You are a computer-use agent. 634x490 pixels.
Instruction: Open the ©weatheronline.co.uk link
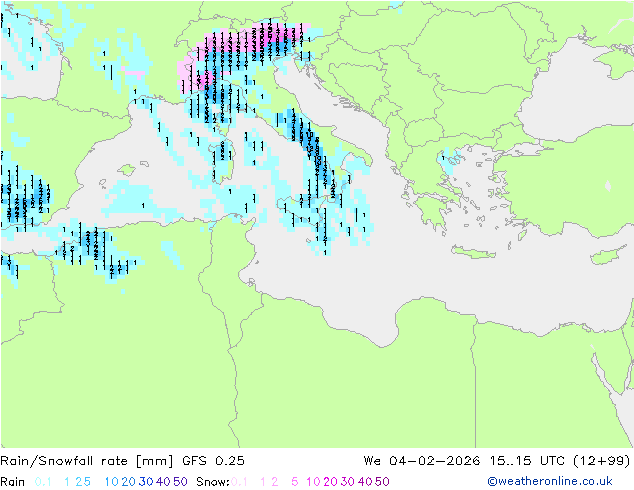pos(550,482)
